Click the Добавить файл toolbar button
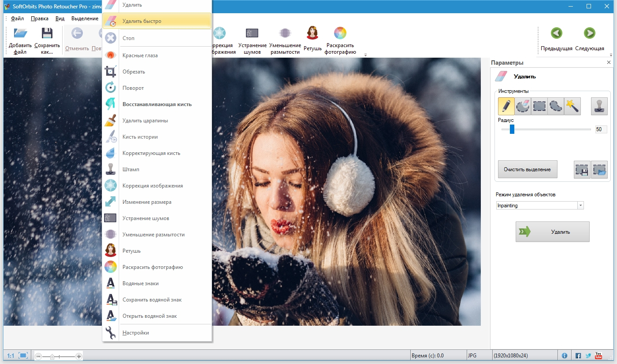This screenshot has height=364, width=617. (x=20, y=40)
